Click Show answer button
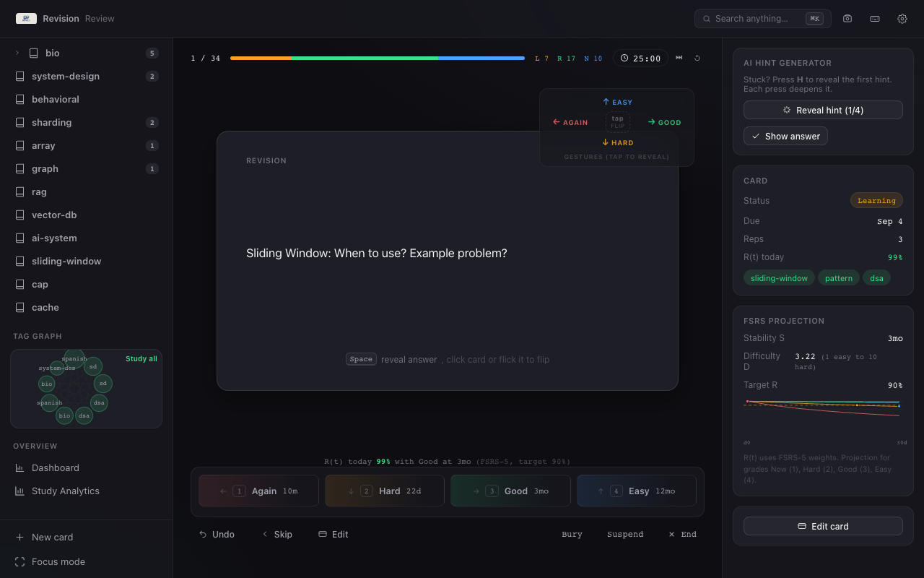 tap(785, 136)
